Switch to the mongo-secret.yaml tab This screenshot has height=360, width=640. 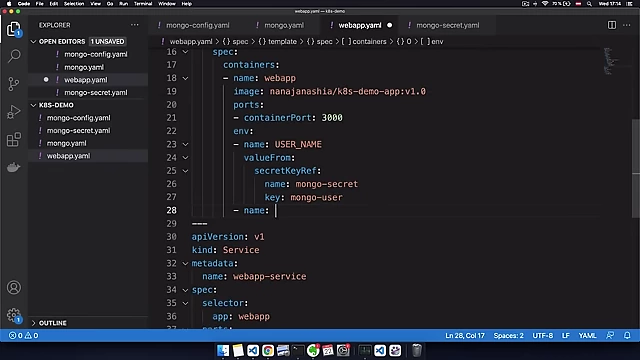coord(448,25)
